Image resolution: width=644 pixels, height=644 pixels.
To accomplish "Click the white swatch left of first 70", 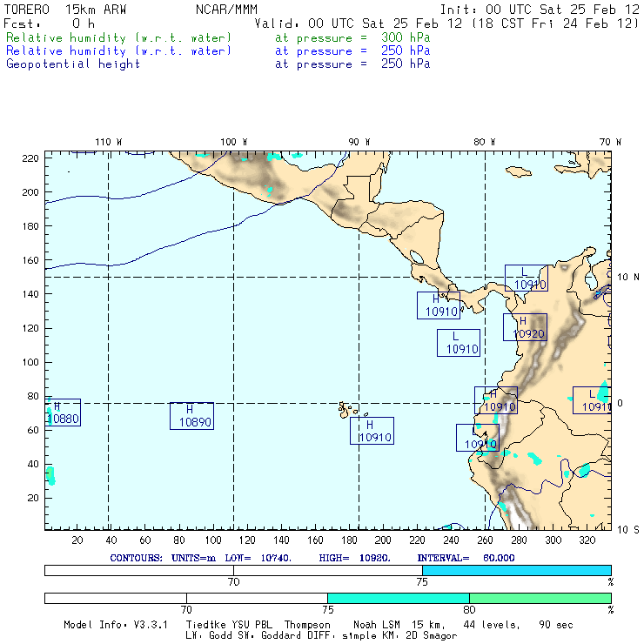I will click(139, 570).
